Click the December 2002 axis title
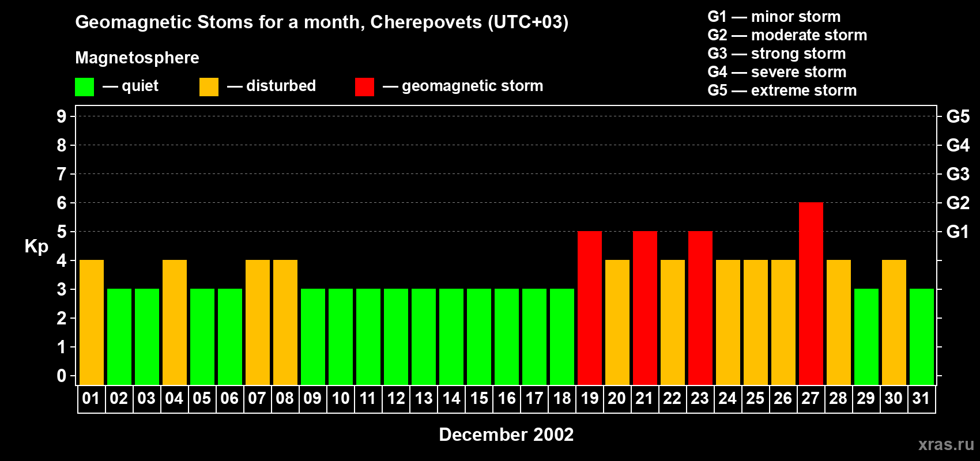The image size is (980, 461). pos(506,434)
